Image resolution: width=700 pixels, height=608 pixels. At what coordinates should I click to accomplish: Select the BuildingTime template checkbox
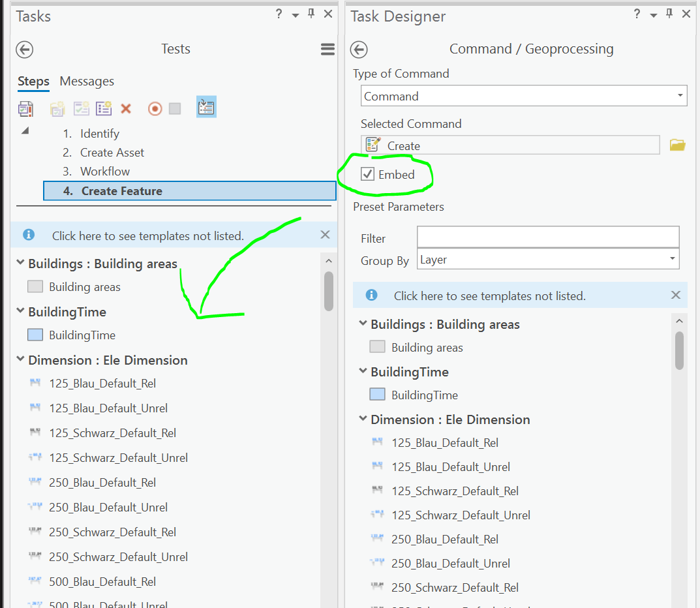click(x=34, y=335)
